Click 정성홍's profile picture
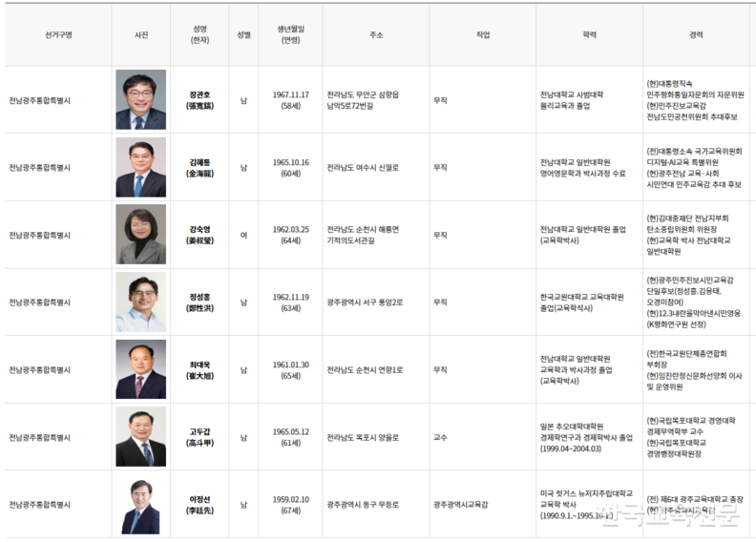 (140, 302)
